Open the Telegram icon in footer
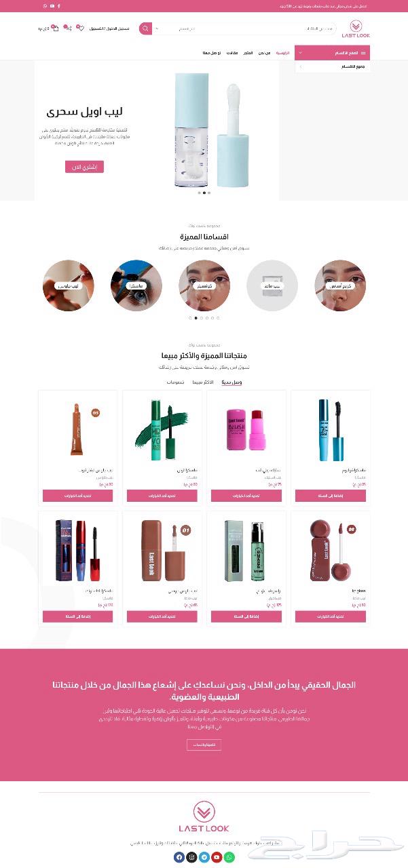Image resolution: width=408 pixels, height=868 pixels. pyautogui.click(x=204, y=857)
